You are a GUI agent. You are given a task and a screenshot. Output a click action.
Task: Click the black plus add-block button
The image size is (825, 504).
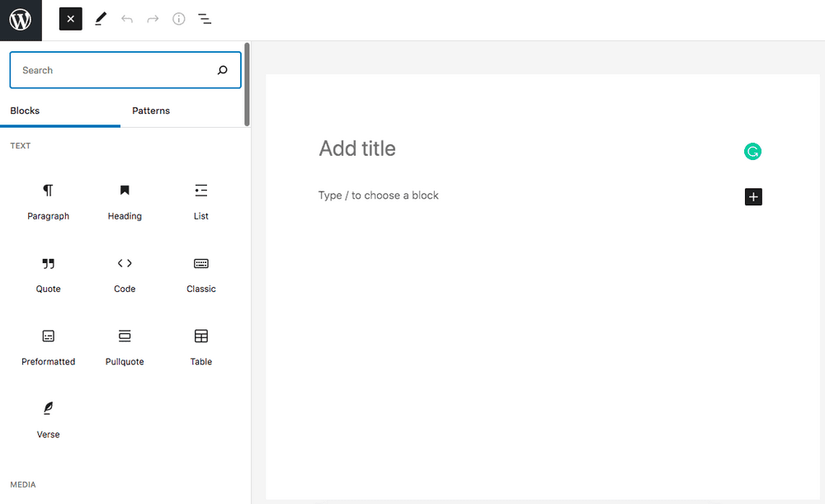[753, 197]
